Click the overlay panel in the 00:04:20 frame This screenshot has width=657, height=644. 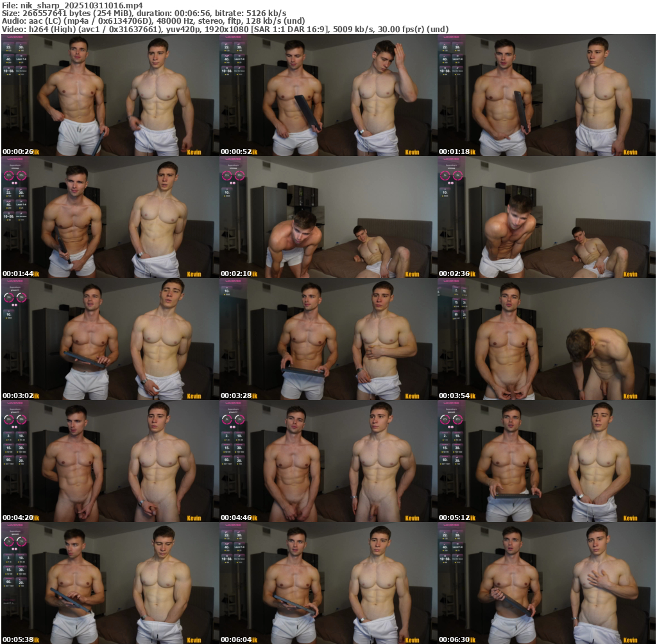[x=14, y=443]
